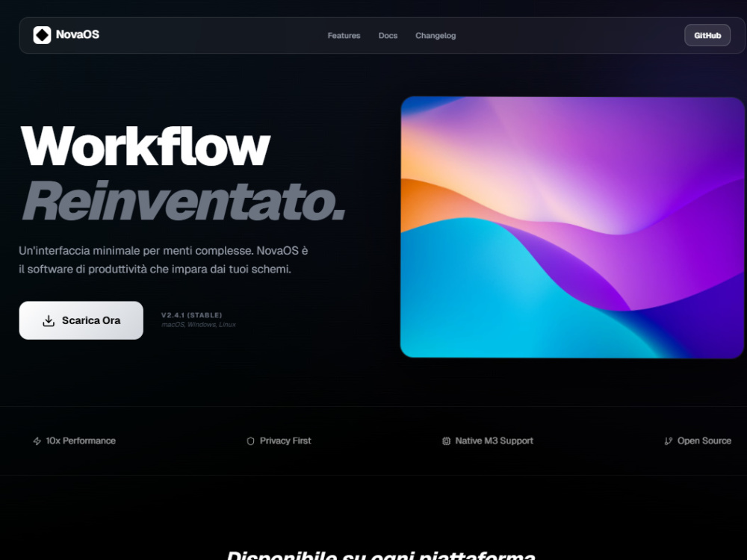Click the Workflow headline word
747x560 pixels.
pyautogui.click(x=146, y=146)
